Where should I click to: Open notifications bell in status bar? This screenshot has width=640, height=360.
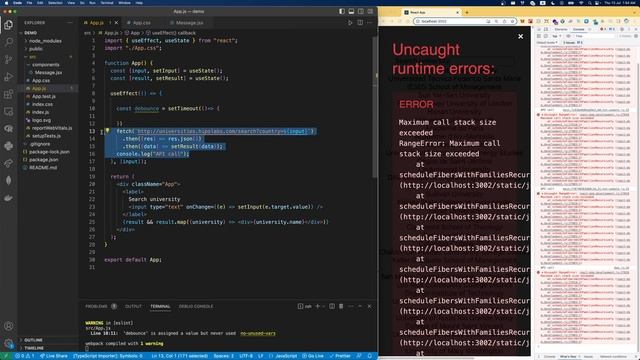click(369, 356)
